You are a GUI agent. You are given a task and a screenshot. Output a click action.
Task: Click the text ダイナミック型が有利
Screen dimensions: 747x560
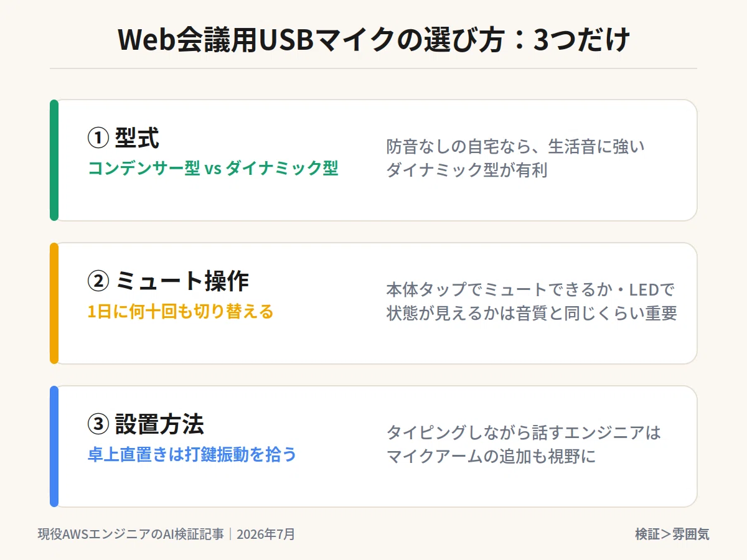(x=467, y=170)
